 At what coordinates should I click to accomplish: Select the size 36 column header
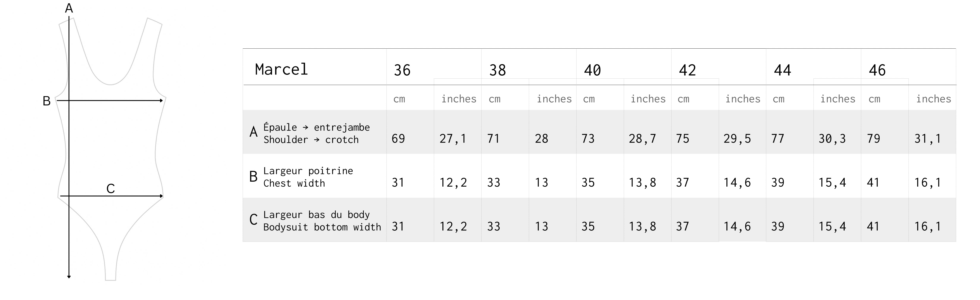tap(402, 70)
